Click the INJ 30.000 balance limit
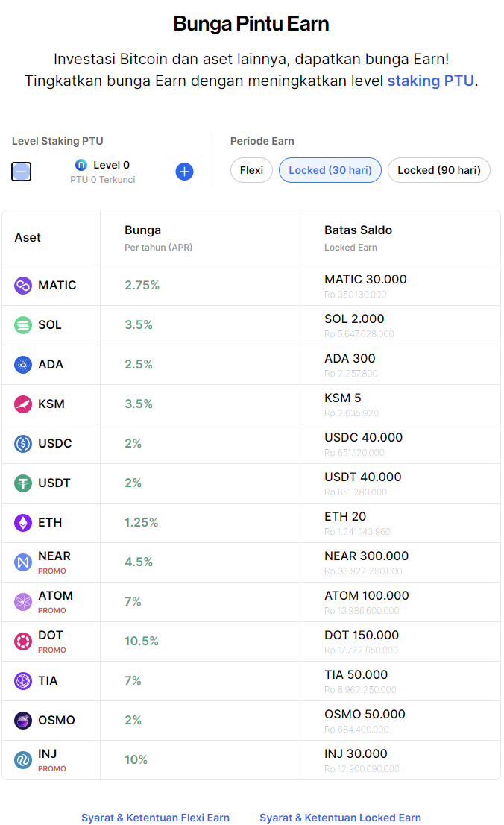Screen dimensions: 504x825 coord(356,754)
